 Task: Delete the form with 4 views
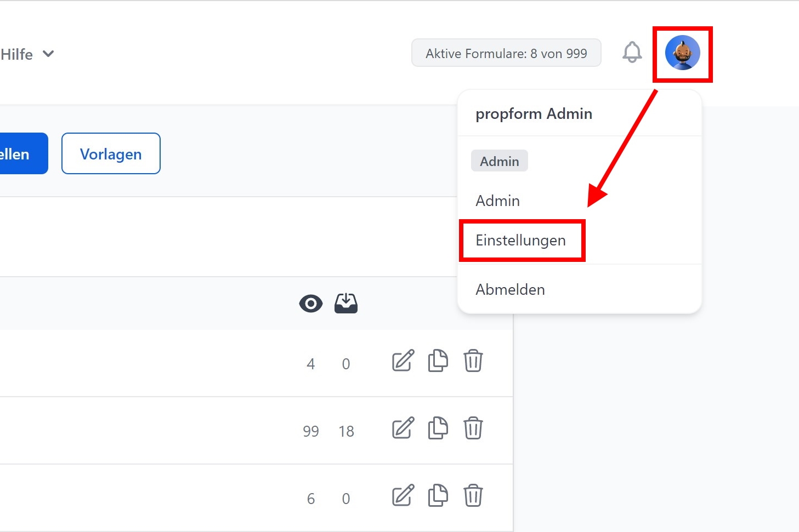(x=473, y=362)
